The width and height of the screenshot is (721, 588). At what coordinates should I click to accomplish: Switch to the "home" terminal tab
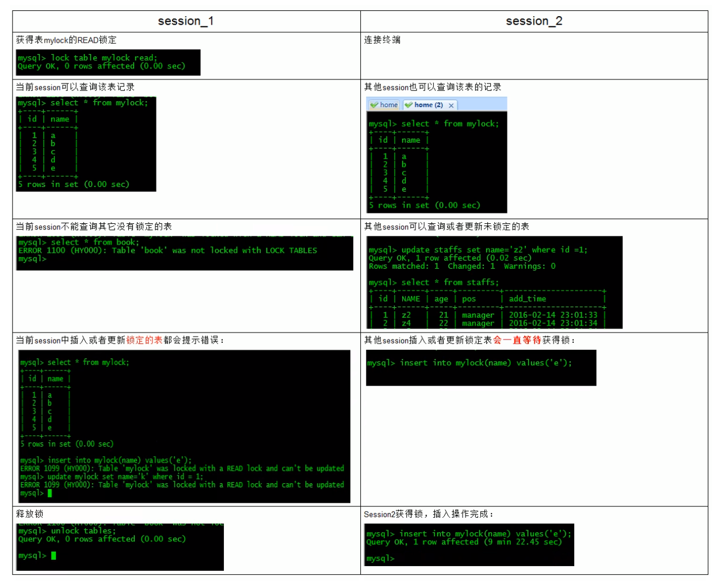coord(388,105)
